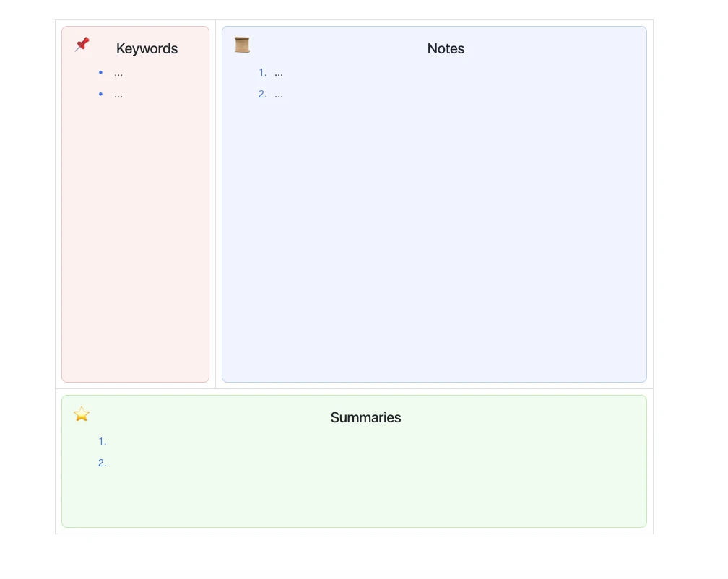
Task: Select the Keywords heading
Action: pyautogui.click(x=147, y=48)
